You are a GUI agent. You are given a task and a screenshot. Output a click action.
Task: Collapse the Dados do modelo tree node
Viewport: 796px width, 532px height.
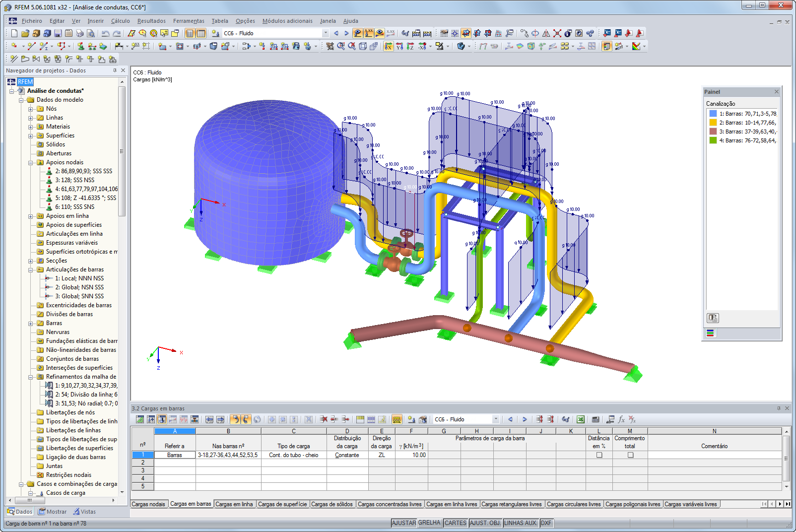point(21,100)
